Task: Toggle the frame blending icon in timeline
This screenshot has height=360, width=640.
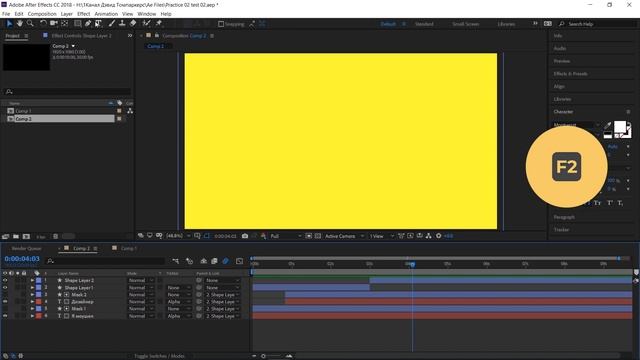Action: coord(214,261)
